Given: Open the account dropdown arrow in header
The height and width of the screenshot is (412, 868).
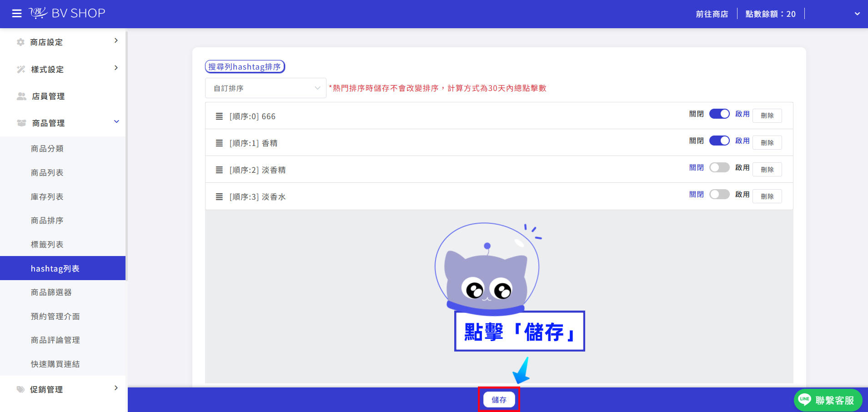Looking at the screenshot, I should pos(857,14).
